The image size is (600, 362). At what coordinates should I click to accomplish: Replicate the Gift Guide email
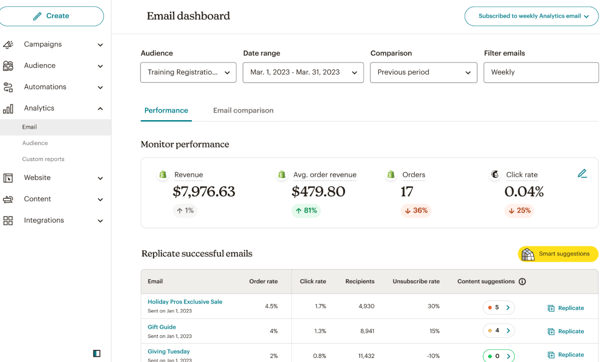click(x=566, y=331)
